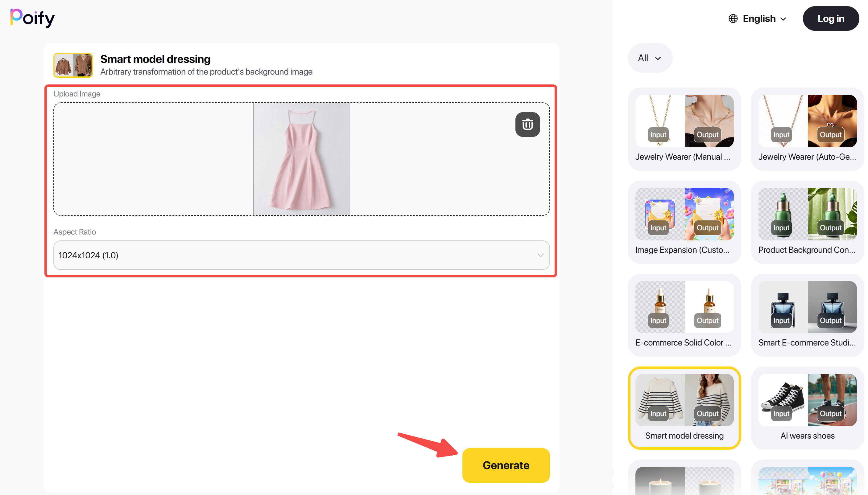Viewport: 868px width, 495px height.
Task: Delete the uploaded dress image
Action: coord(527,125)
